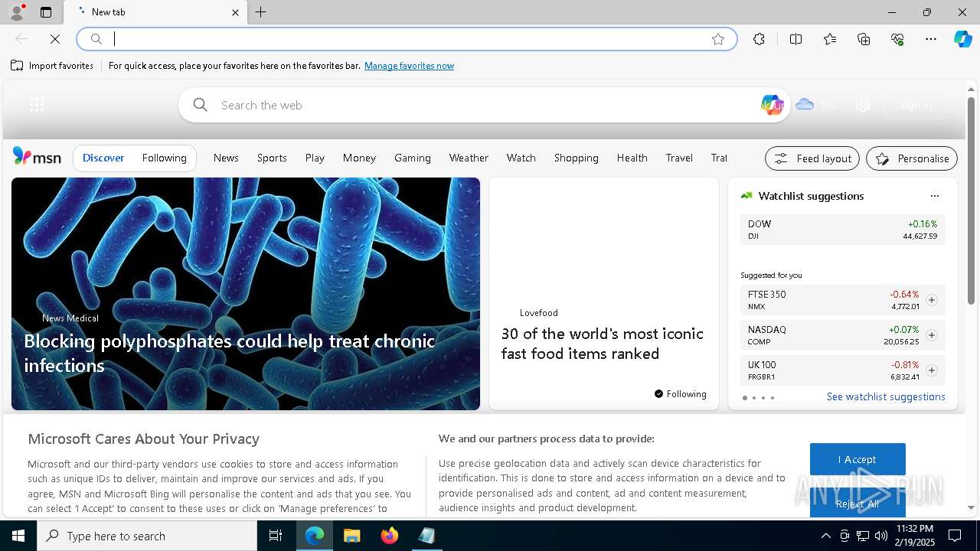Open the Play category

tap(315, 158)
